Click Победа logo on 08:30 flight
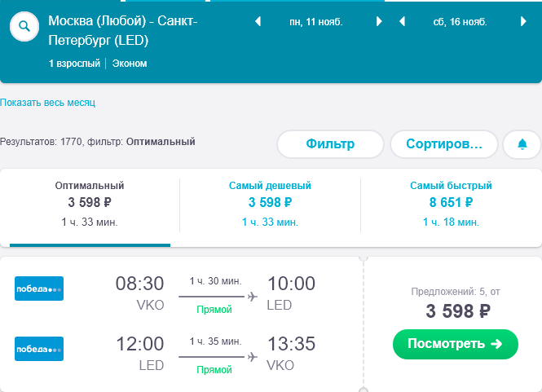This screenshot has width=542, height=392. [x=39, y=288]
